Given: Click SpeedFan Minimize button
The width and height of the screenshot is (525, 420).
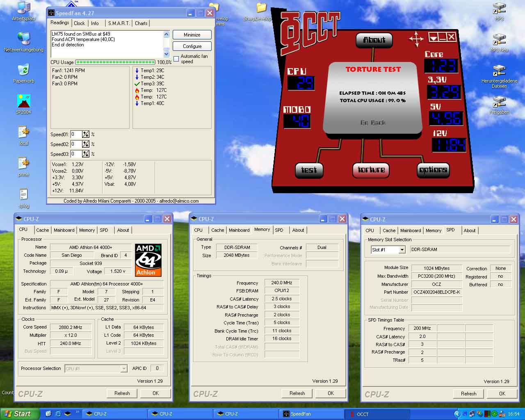Looking at the screenshot, I should click(x=192, y=35).
